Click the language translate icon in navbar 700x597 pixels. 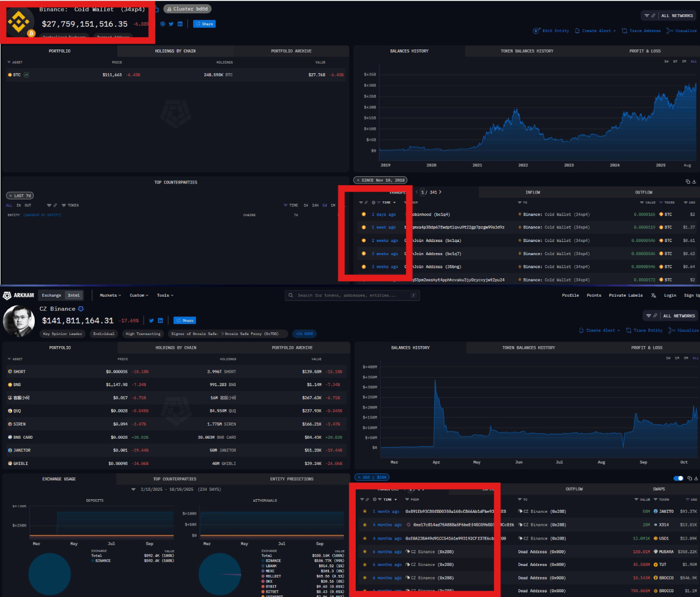[x=653, y=296]
